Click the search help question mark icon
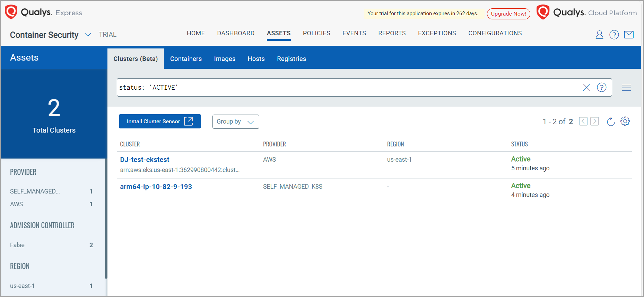Viewport: 644px width, 297px height. [x=601, y=88]
